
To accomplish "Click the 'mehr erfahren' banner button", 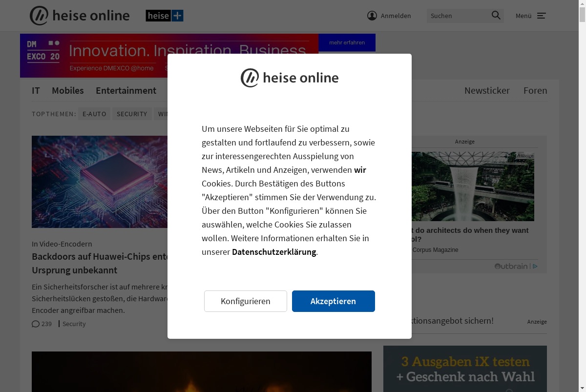I will [x=347, y=42].
